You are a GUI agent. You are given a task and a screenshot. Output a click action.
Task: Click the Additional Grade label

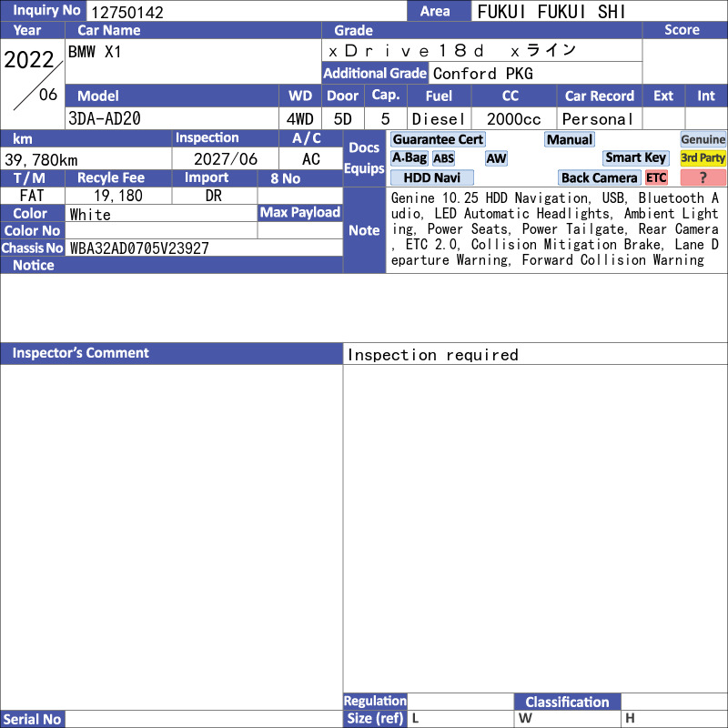tap(375, 73)
